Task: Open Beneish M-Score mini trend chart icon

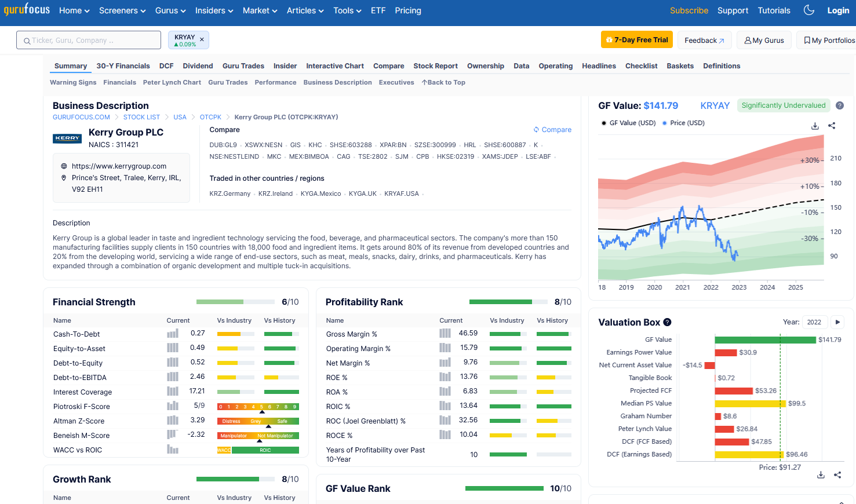Action: click(x=172, y=435)
